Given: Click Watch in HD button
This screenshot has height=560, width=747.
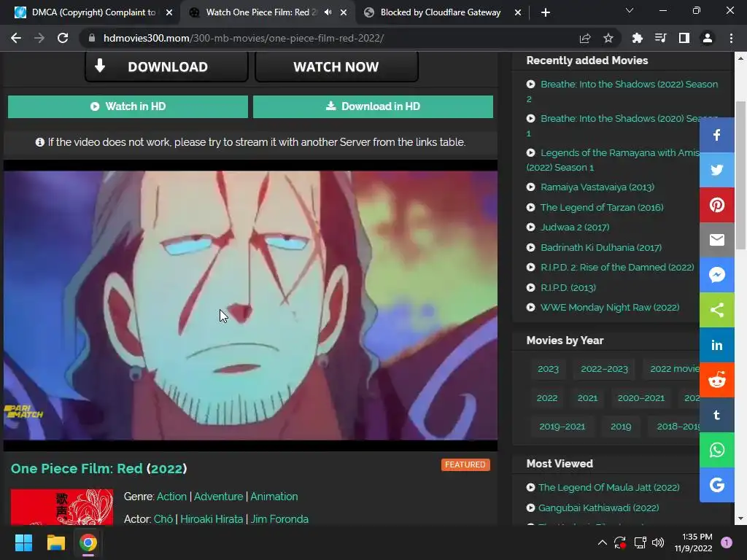Looking at the screenshot, I should [x=128, y=106].
